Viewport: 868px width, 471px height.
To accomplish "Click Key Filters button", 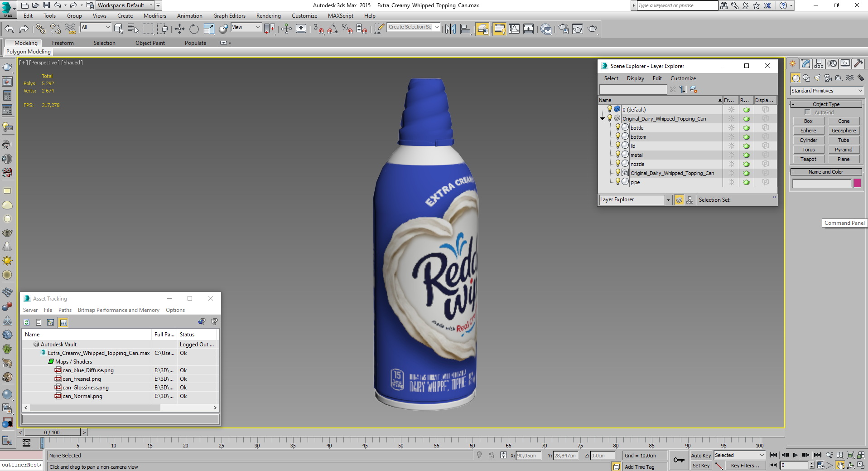I will coord(745,466).
